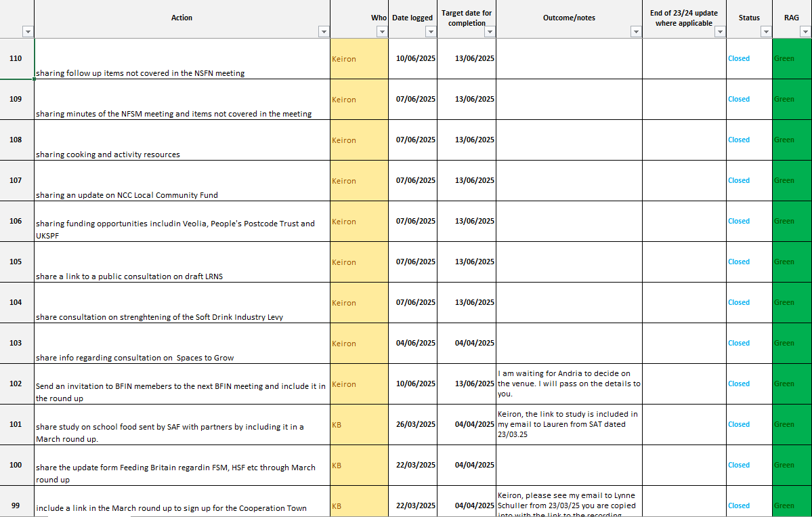The image size is (812, 517).
Task: Click the KB cell in row 100
Action: pyautogui.click(x=360, y=466)
